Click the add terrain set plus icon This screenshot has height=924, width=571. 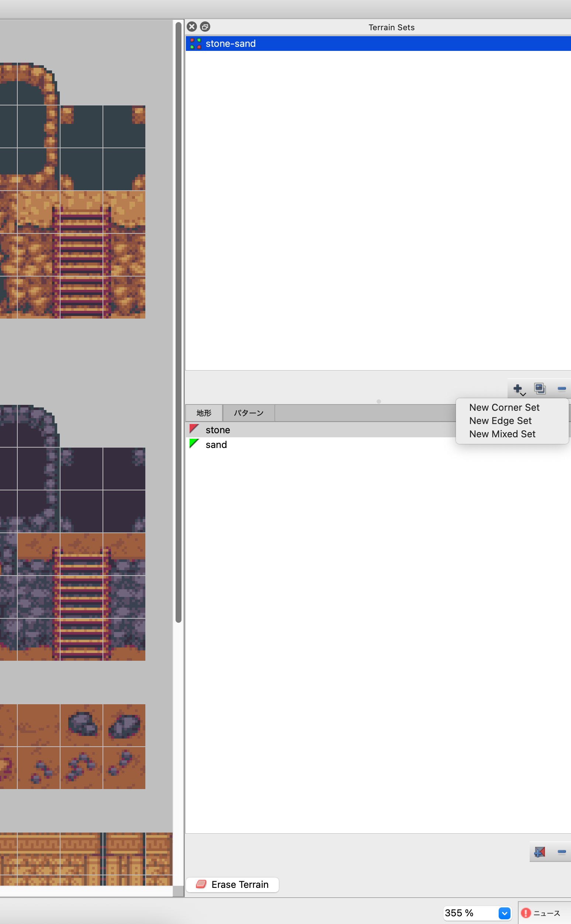518,388
